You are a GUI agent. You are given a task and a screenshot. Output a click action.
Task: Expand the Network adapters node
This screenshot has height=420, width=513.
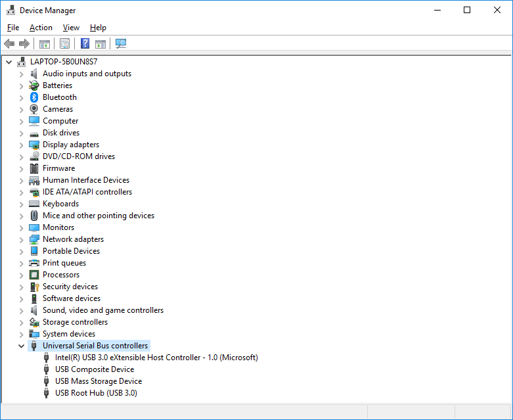[x=21, y=239]
